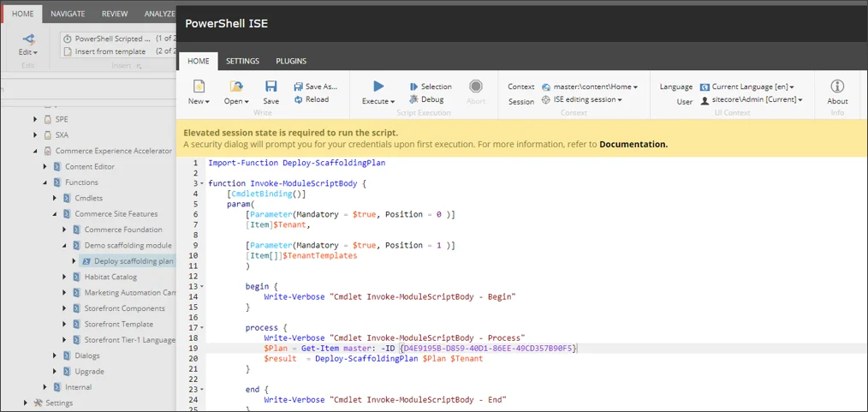Viewport: 868px width, 412px height.
Task: Fold the begin block at line 13
Action: [202, 286]
